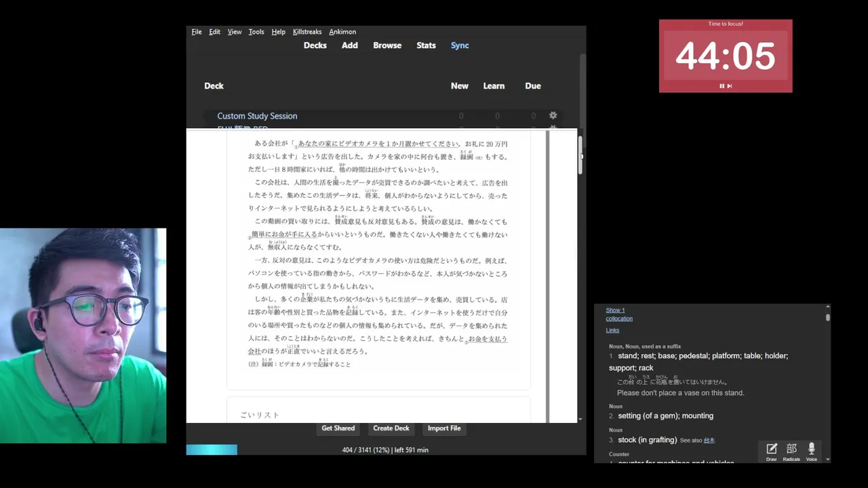Pause the focus timer
868x488 pixels.
[722, 86]
